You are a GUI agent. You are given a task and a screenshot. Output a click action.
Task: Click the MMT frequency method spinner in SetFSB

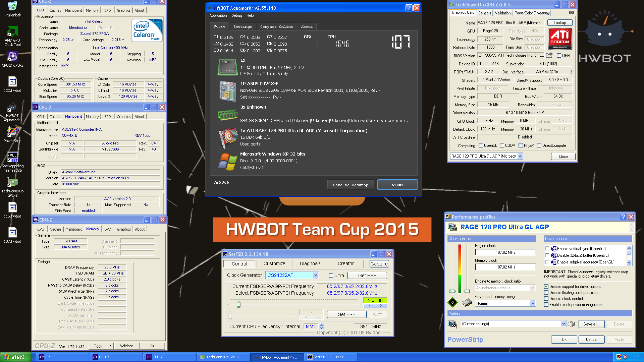click(x=321, y=326)
